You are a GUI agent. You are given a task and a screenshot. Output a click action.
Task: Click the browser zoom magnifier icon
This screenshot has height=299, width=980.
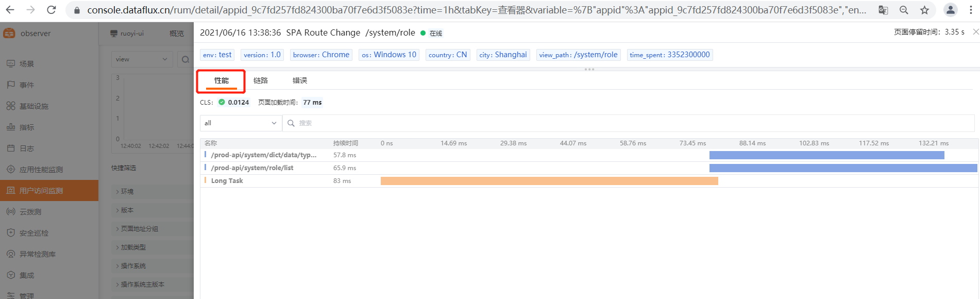[904, 10]
